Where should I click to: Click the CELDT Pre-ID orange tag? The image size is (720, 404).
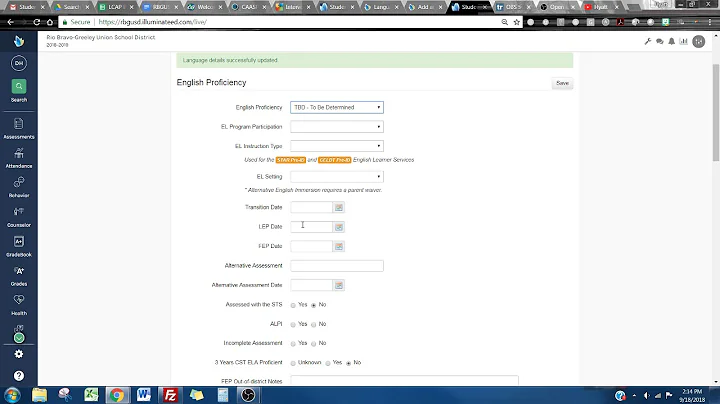click(335, 160)
